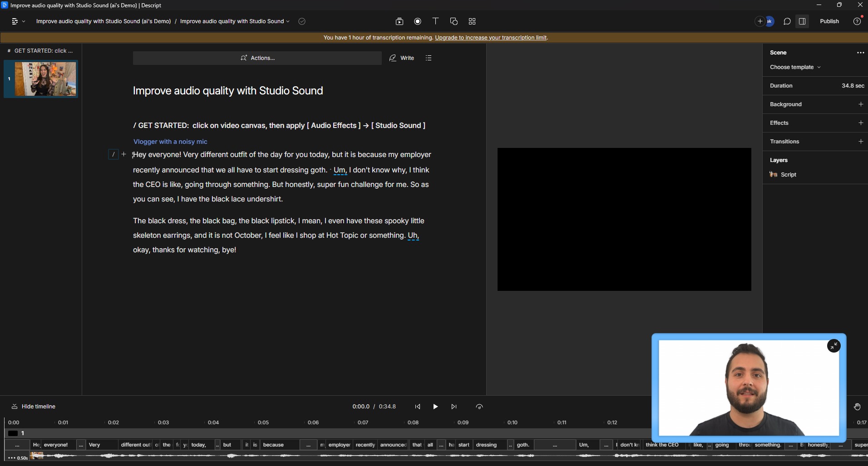868x466 pixels.
Task: Add a collaborator with plus icon
Action: 760,21
